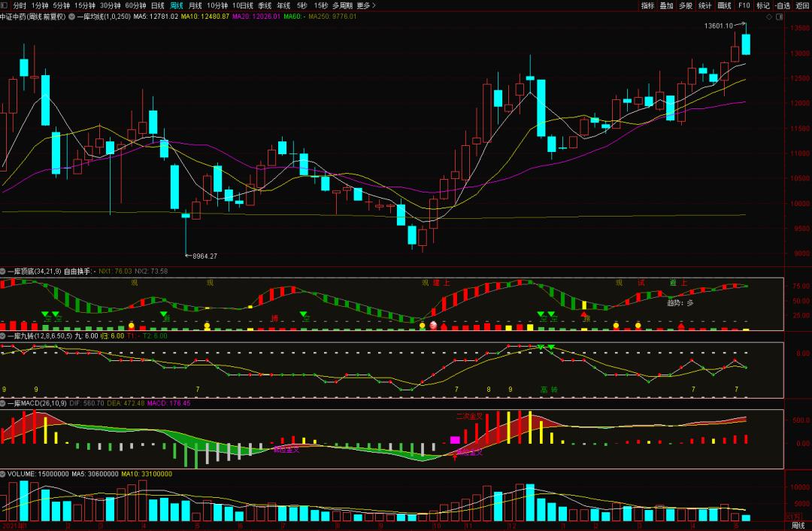This screenshot has width=812, height=531.
Task: Open the 多股 multi-stock view
Action: [x=686, y=6]
